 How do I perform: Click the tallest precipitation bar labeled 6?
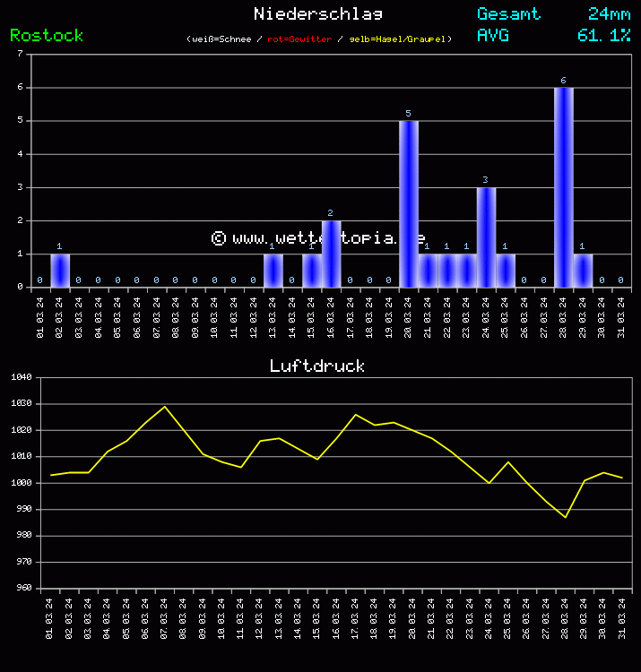[563, 187]
